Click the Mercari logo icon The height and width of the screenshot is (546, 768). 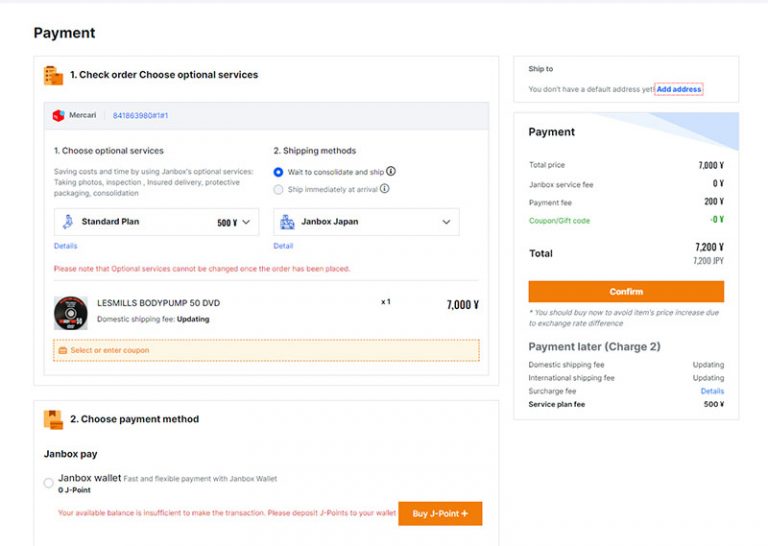pyautogui.click(x=58, y=116)
